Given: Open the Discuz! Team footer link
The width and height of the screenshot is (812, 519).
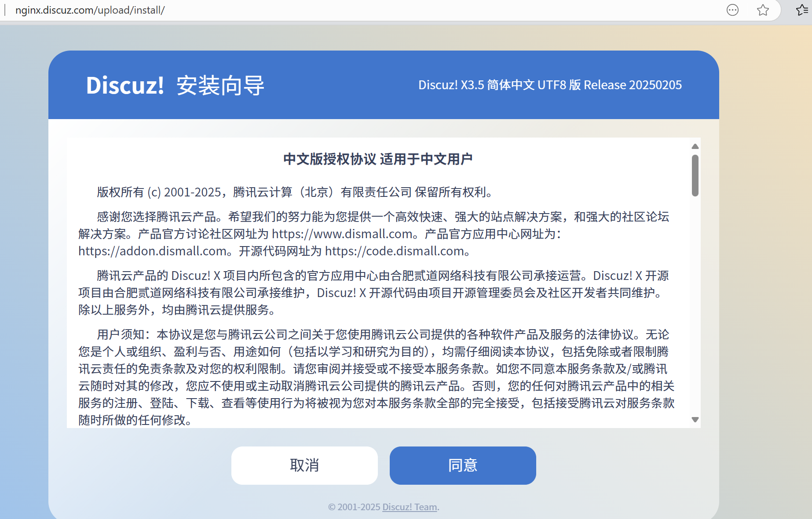Looking at the screenshot, I should click(x=410, y=507).
